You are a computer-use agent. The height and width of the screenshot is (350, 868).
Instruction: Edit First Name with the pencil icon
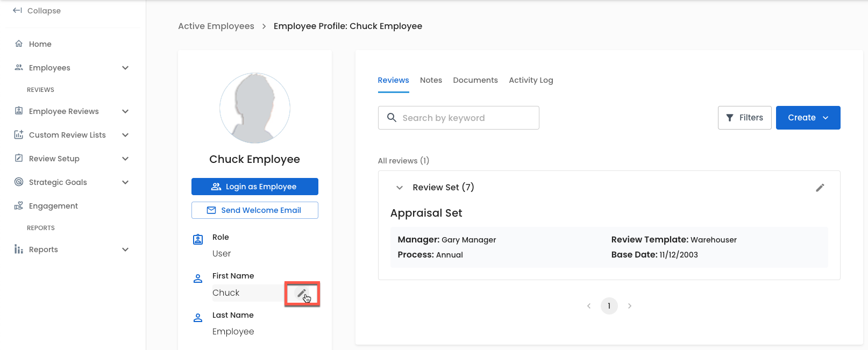pyautogui.click(x=302, y=294)
